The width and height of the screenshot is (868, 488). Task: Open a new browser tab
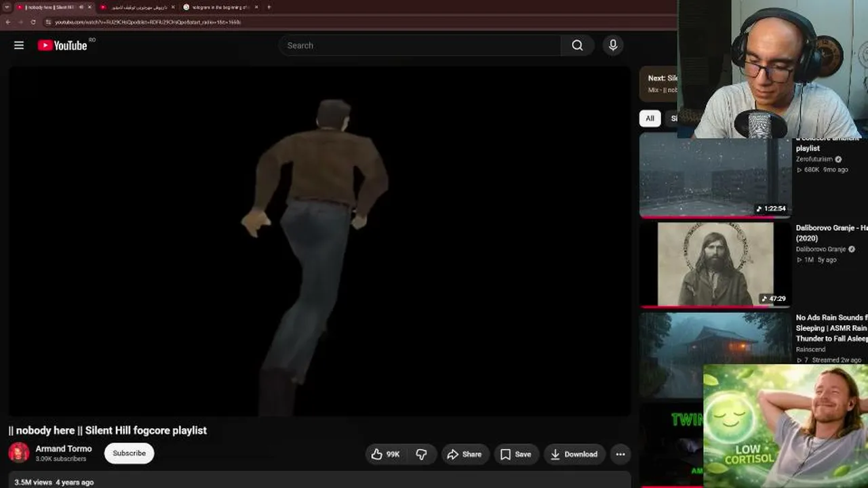click(269, 7)
